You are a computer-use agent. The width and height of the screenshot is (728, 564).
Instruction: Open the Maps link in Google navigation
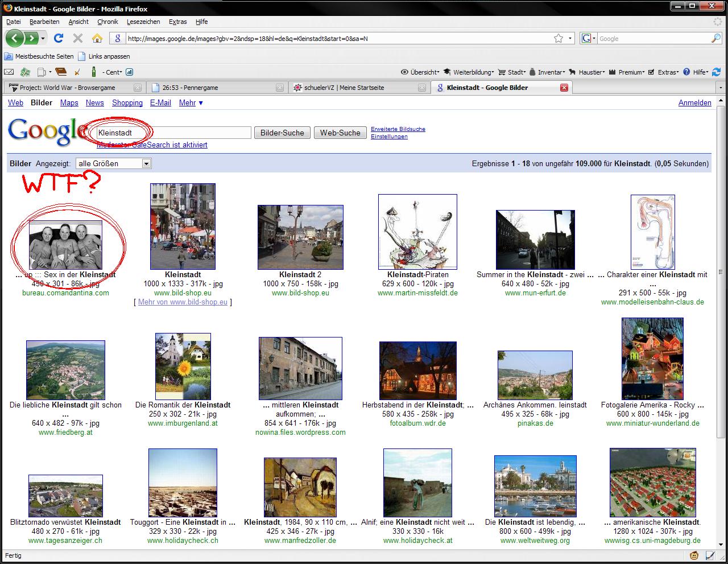click(x=69, y=103)
